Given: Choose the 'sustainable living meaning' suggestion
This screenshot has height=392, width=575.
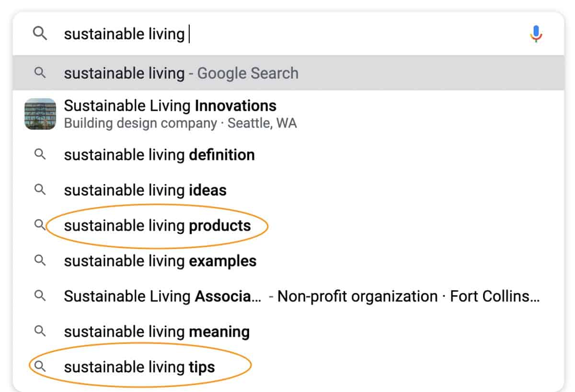Looking at the screenshot, I should click(x=156, y=331).
